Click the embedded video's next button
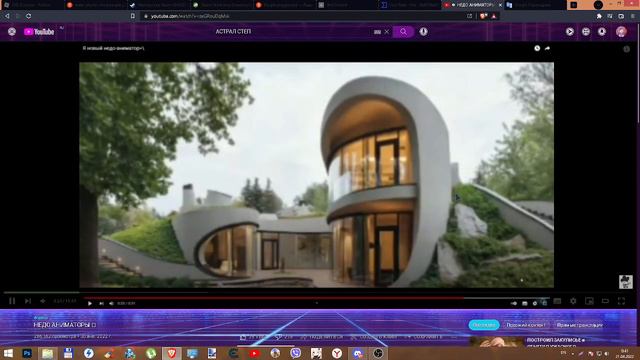Image resolution: width=640 pixels, height=360 pixels. (x=101, y=303)
